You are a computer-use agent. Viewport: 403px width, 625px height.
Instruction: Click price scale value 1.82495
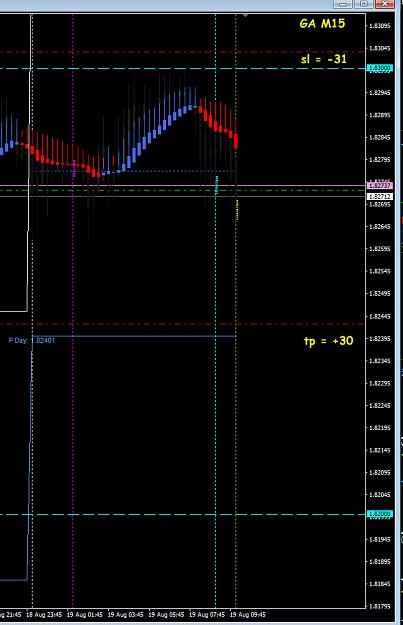click(379, 294)
